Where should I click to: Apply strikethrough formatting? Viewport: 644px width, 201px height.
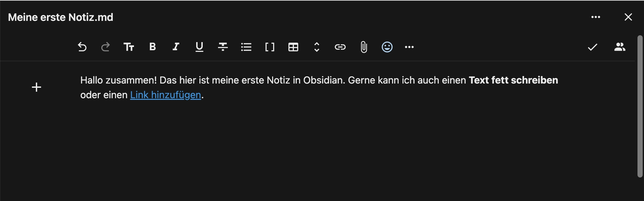223,47
